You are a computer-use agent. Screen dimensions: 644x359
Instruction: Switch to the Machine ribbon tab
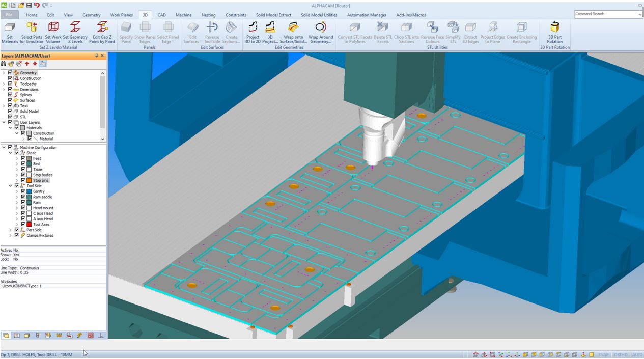[x=184, y=15]
